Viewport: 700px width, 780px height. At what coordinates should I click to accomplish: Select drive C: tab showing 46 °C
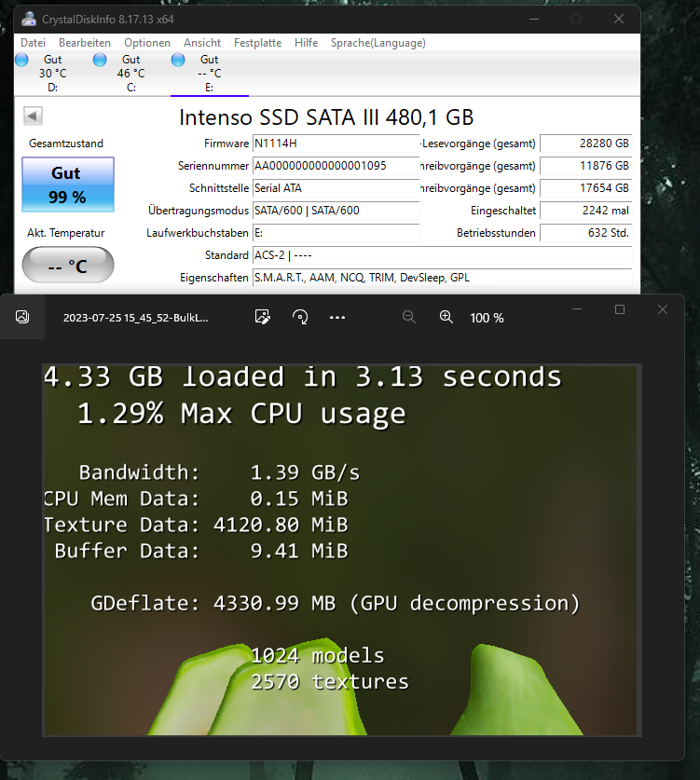pyautogui.click(x=130, y=73)
